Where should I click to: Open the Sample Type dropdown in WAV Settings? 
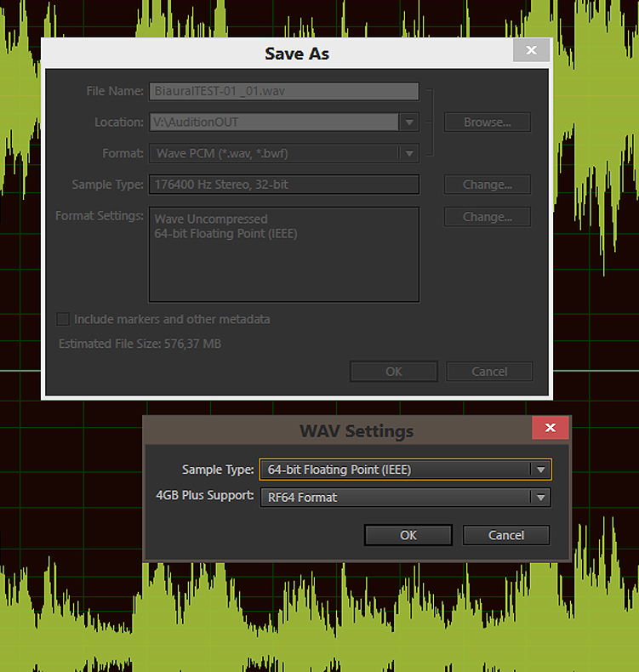tap(405, 470)
